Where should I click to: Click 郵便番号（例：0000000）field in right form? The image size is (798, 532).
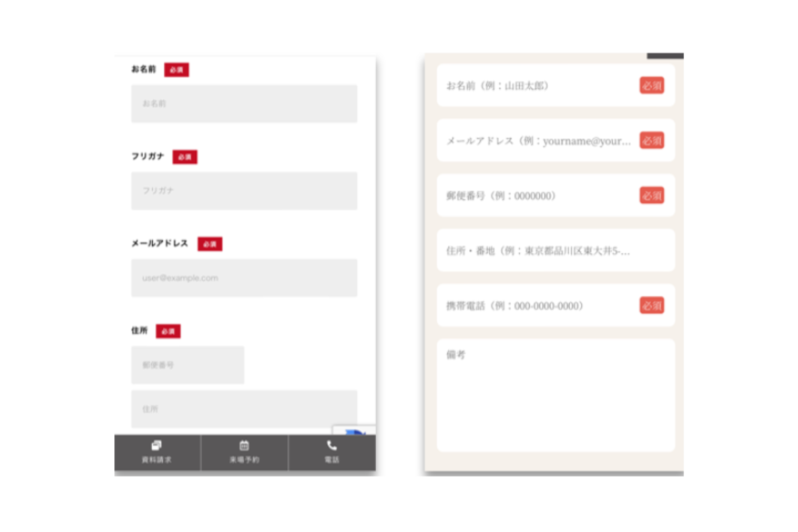556,196
